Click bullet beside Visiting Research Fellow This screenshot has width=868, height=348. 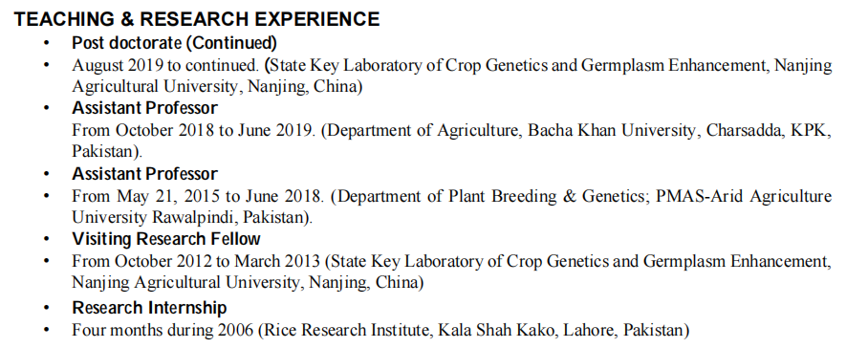click(47, 239)
